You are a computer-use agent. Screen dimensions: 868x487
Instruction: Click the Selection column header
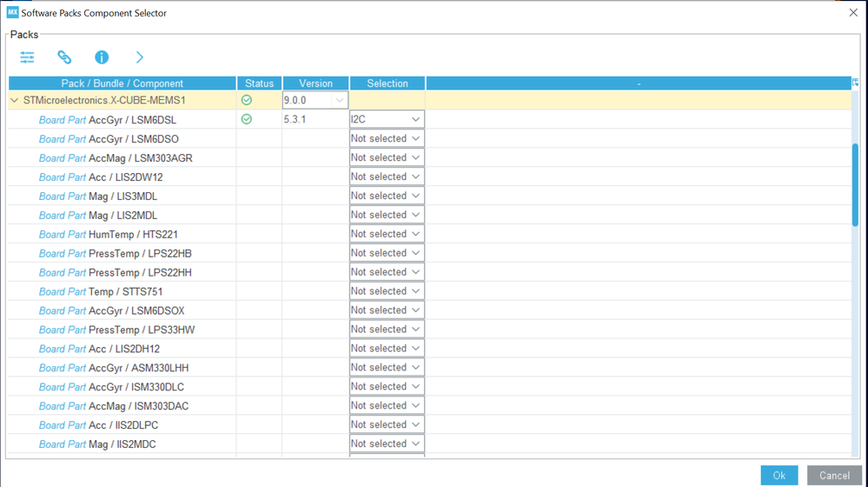pos(388,83)
